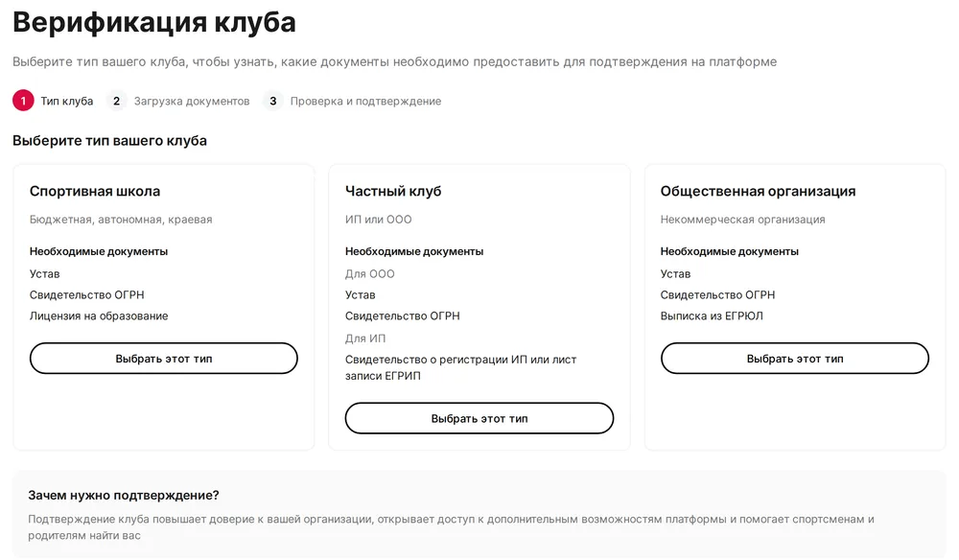959x560 pixels.
Task: Click the 'Частный клуб' card title
Action: click(x=392, y=192)
